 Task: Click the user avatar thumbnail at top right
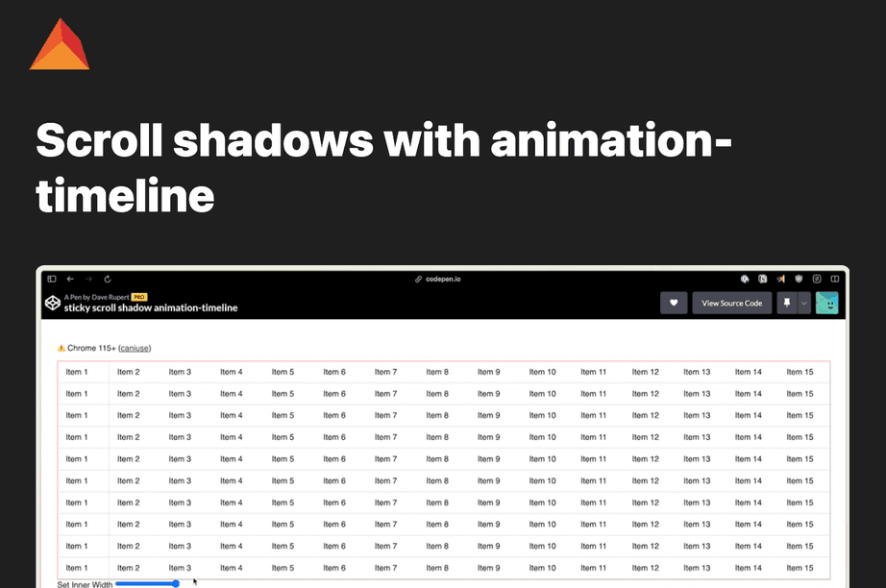[827, 303]
